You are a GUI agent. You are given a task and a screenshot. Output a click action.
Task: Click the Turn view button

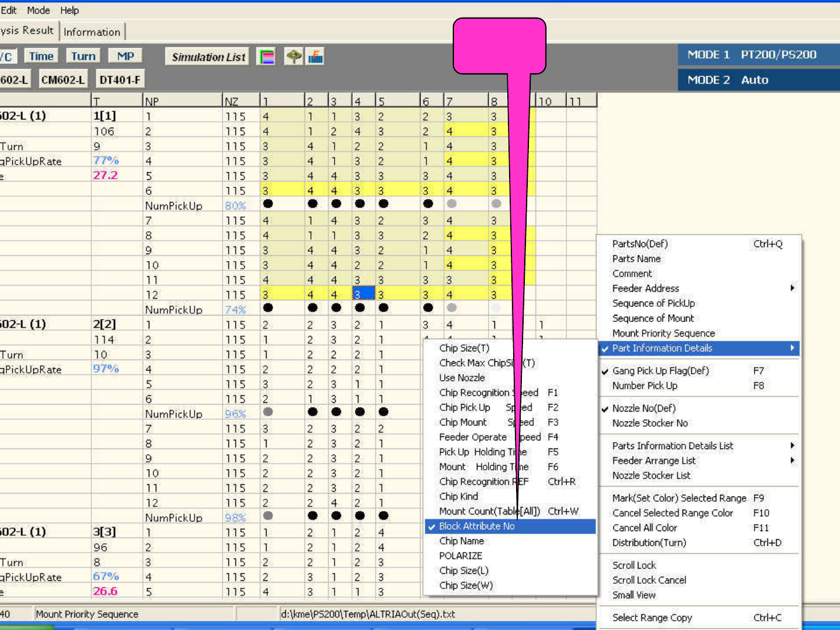click(83, 56)
